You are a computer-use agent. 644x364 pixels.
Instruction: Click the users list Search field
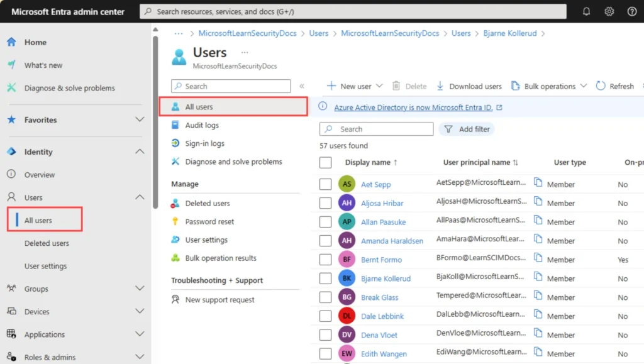(376, 129)
